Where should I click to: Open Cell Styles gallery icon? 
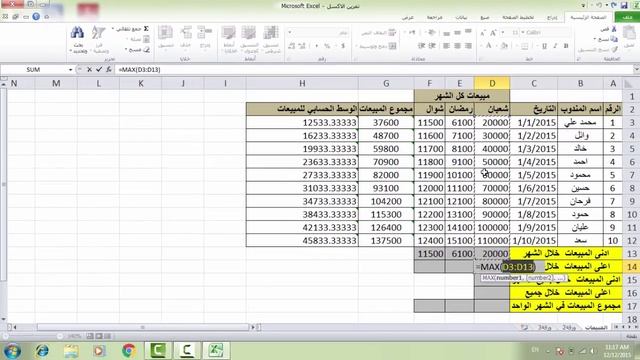229,33
